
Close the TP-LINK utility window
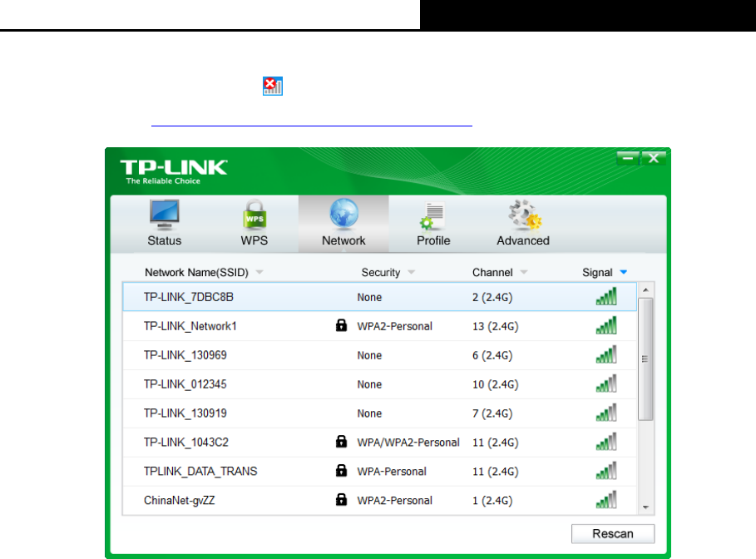click(x=654, y=158)
